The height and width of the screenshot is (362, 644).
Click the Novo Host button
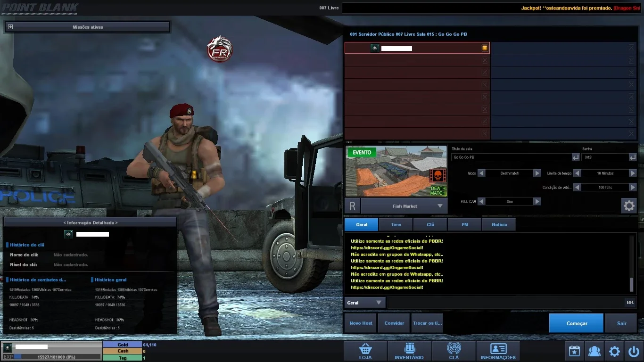[x=361, y=323]
